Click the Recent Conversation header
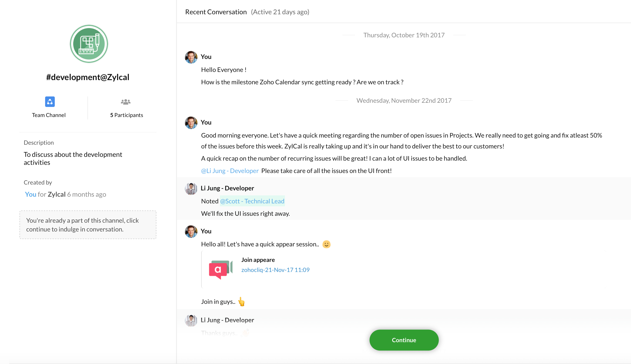The width and height of the screenshot is (631, 364). tap(216, 12)
